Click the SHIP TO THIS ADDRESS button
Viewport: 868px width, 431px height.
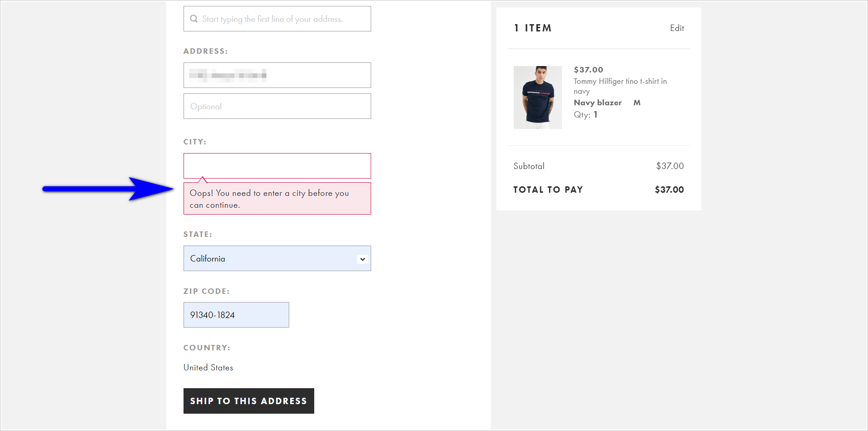coord(248,401)
